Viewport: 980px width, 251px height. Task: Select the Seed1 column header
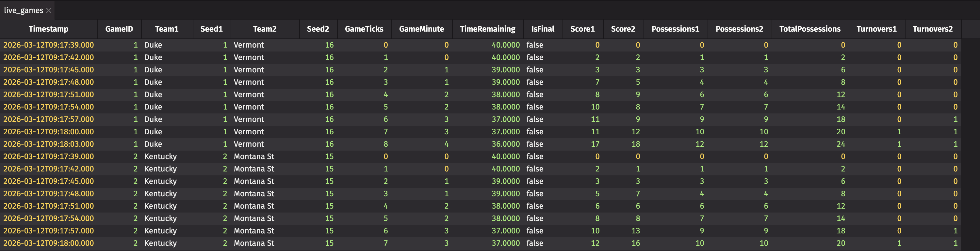pyautogui.click(x=212, y=29)
